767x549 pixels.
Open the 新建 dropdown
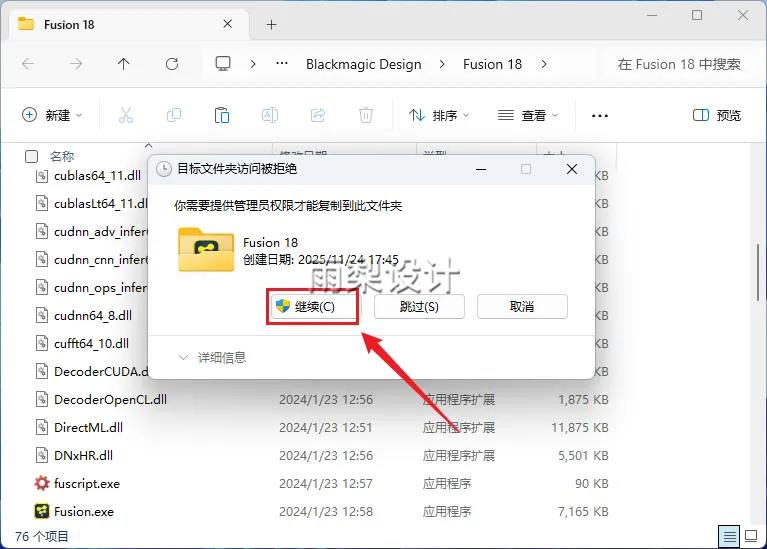coord(52,115)
